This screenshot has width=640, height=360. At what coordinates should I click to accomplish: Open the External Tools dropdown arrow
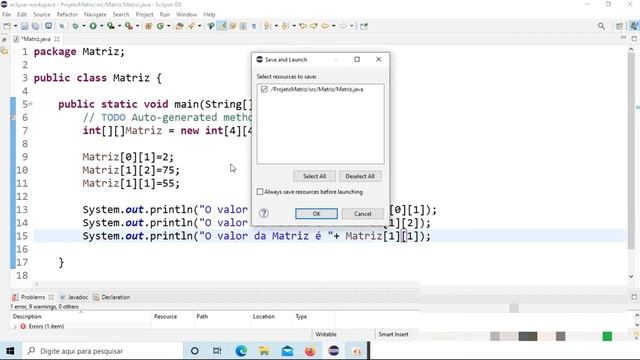138,26
